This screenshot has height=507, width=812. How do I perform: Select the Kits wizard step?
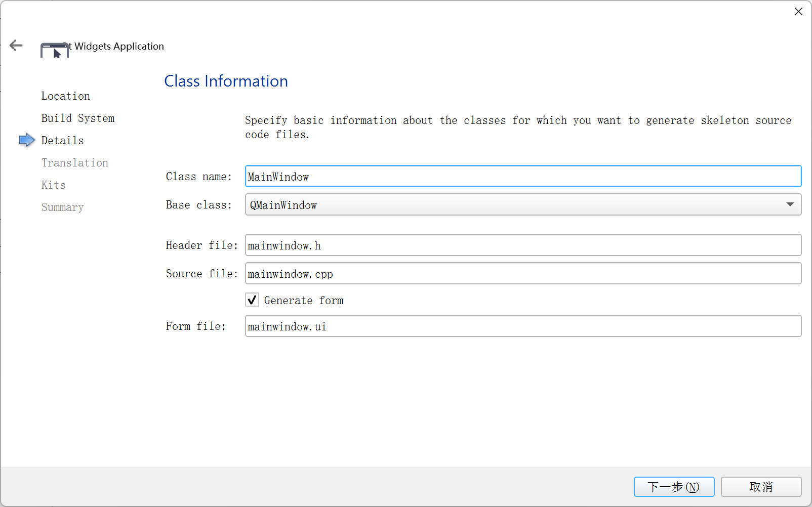[54, 185]
